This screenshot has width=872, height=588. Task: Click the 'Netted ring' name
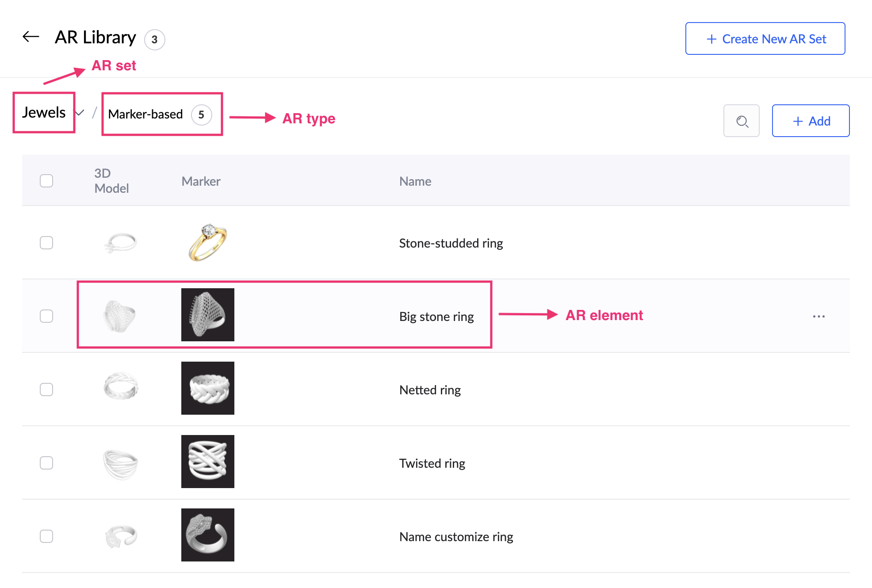tap(430, 390)
